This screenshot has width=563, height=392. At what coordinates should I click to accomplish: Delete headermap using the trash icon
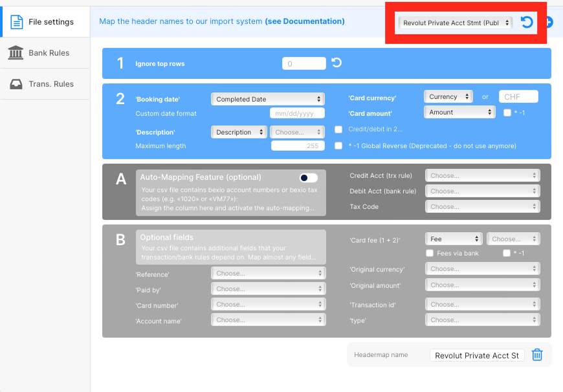[537, 354]
